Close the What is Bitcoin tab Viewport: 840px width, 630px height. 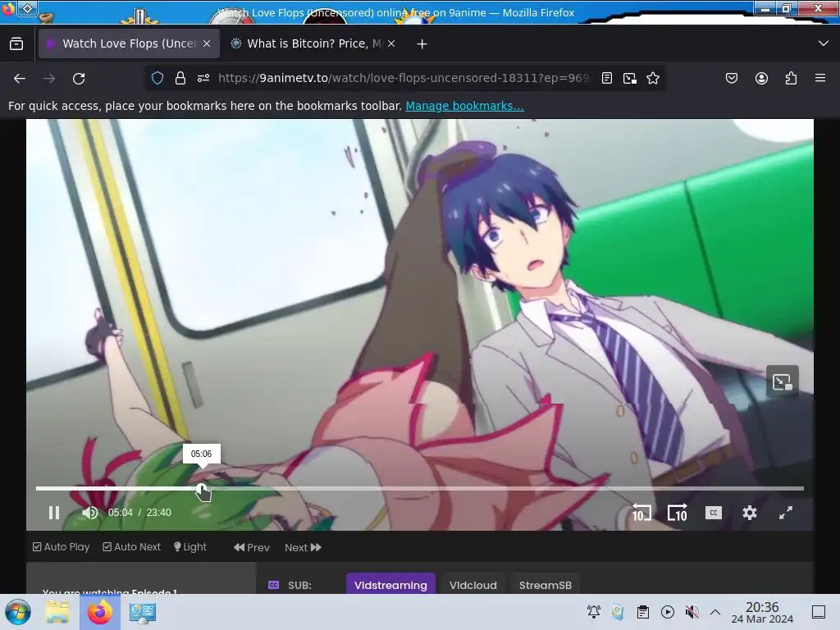click(391, 43)
